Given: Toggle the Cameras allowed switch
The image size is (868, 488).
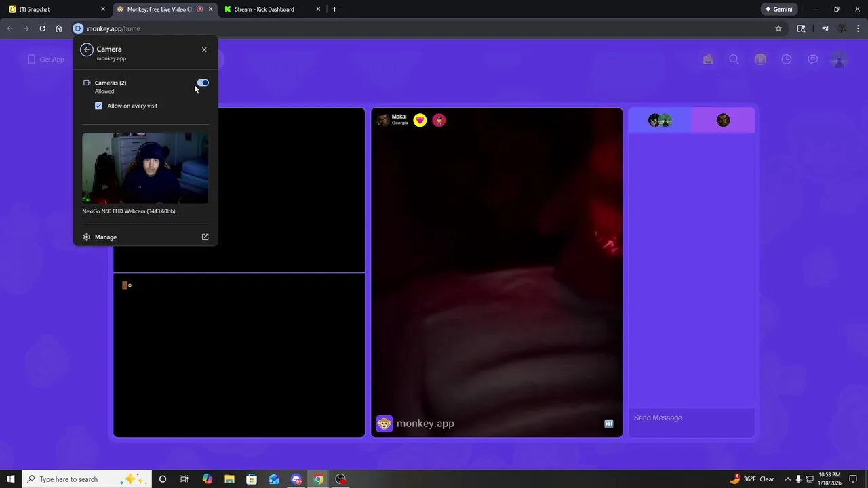Looking at the screenshot, I should [x=203, y=83].
